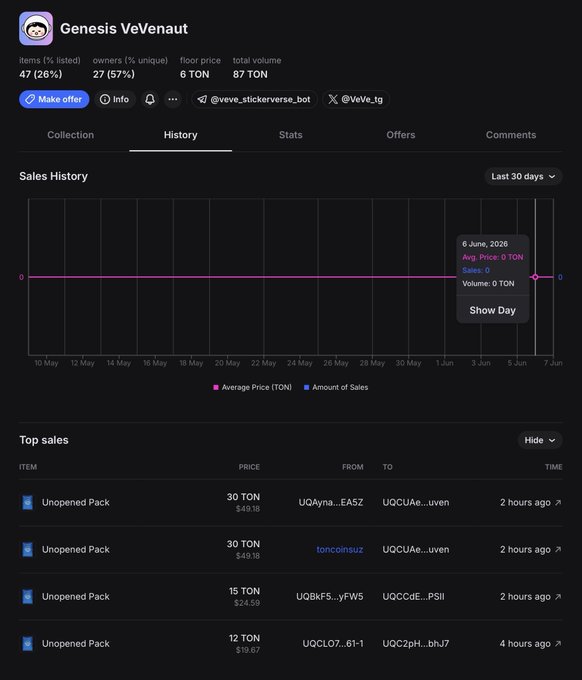Viewport: 582px width, 680px height.
Task: Open buyer address UQCCdE...PSII
Action: click(413, 597)
